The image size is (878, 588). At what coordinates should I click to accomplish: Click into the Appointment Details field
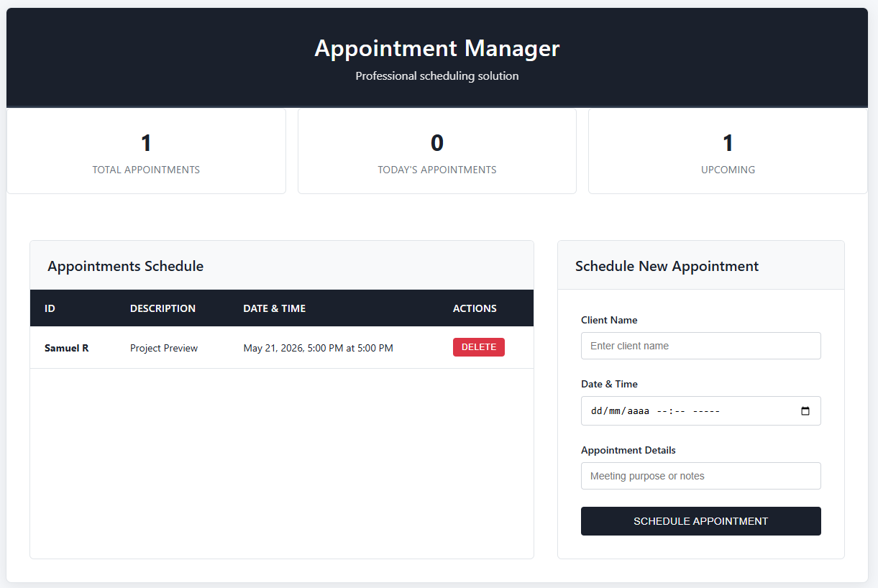(x=700, y=476)
